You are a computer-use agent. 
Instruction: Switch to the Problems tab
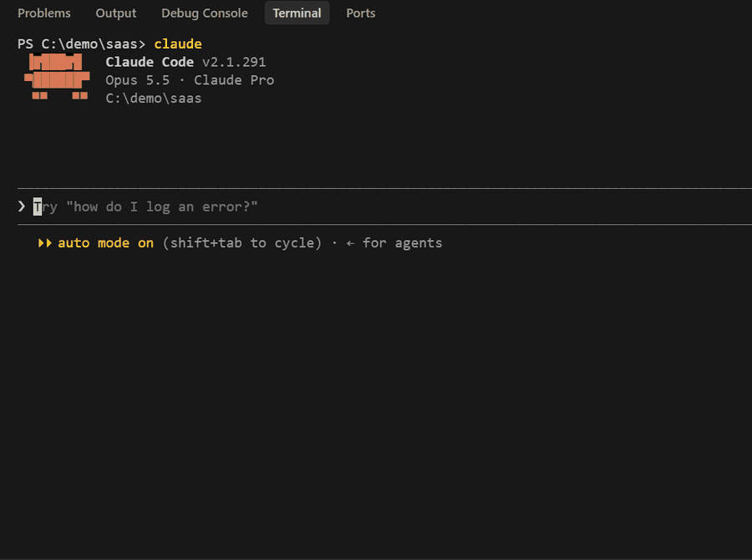pyautogui.click(x=44, y=13)
